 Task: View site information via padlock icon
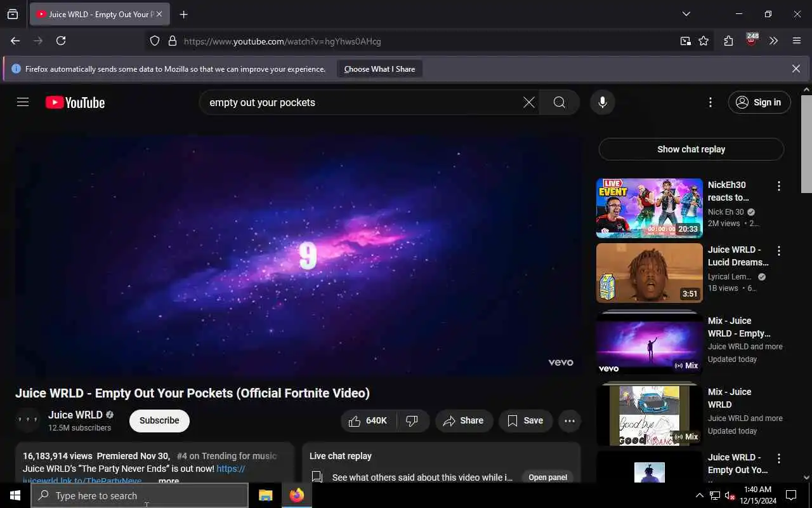pos(172,41)
